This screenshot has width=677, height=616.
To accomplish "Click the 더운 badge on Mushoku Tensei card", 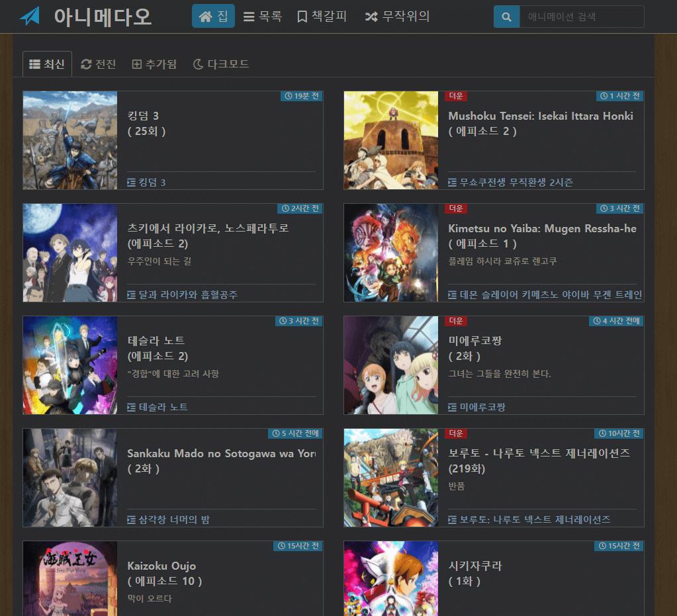I will pos(456,96).
